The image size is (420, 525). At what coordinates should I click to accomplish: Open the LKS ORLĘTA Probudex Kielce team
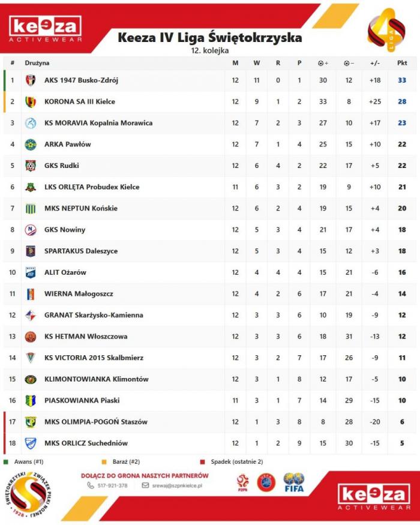[x=92, y=187]
